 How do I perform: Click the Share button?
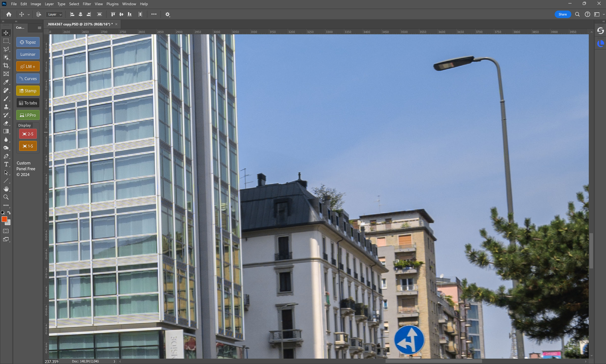[563, 14]
